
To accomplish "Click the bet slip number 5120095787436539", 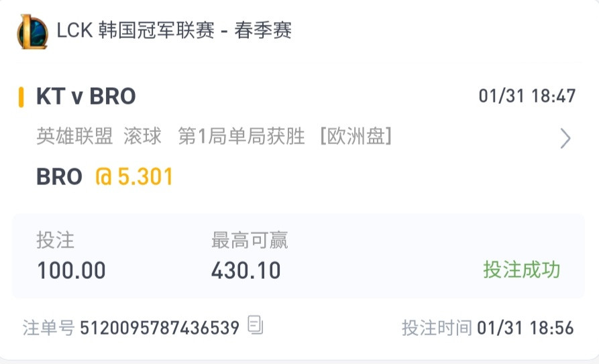I will click(160, 328).
